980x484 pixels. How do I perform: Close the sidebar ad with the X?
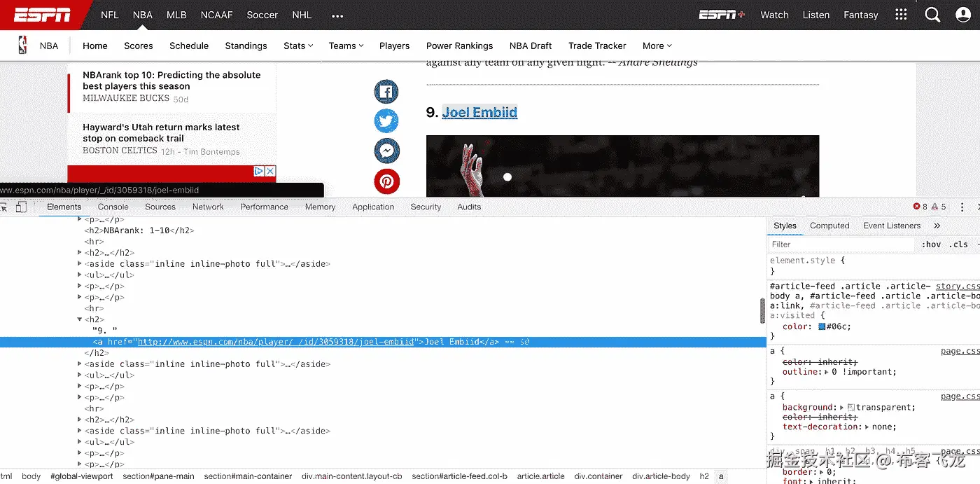click(270, 171)
